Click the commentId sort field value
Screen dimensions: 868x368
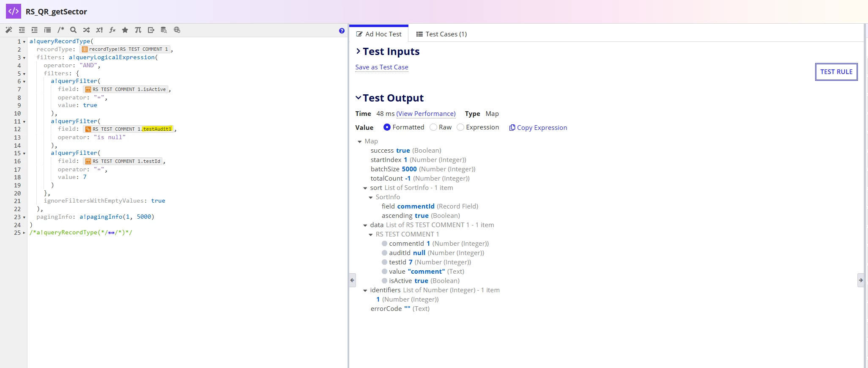pyautogui.click(x=416, y=206)
